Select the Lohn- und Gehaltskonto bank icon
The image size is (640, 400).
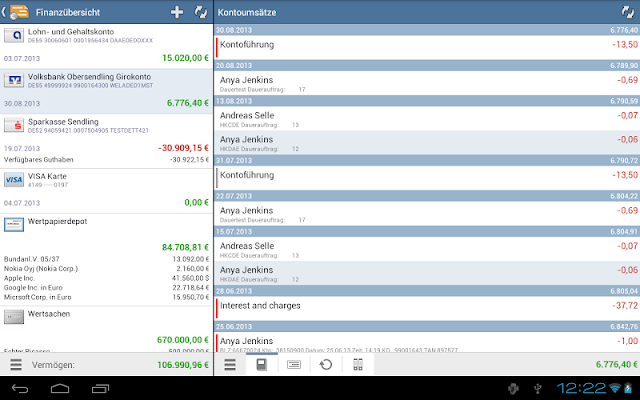point(14,36)
